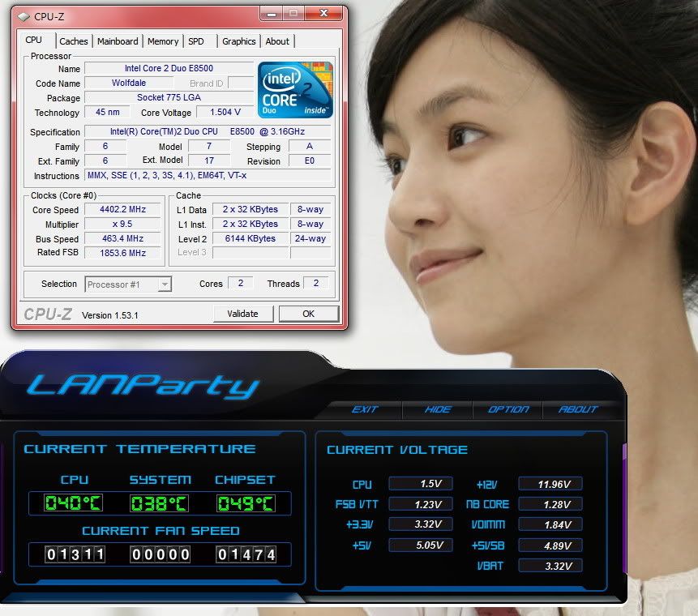Click the fan speed counter '00000'
The width and height of the screenshot is (698, 616).
coord(161,554)
